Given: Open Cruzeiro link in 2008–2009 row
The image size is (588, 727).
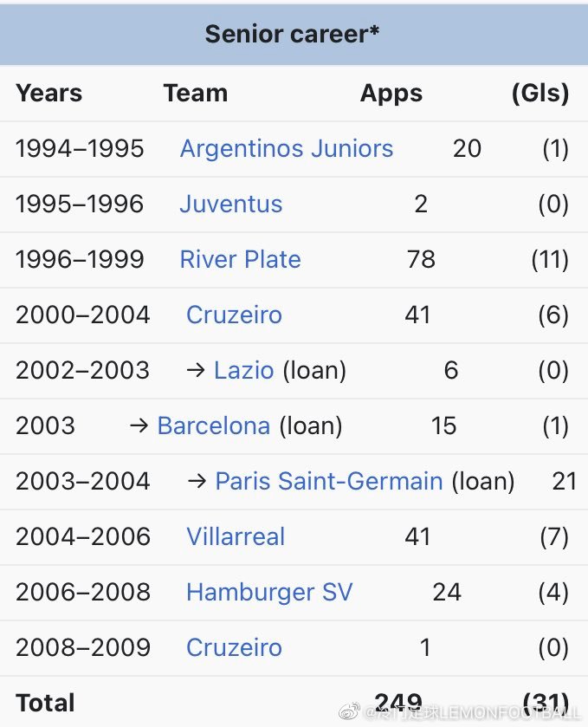Looking at the screenshot, I should tap(234, 647).
